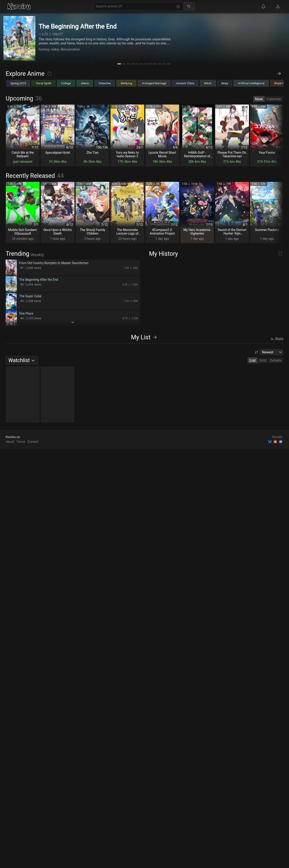Select the Ancient China tag

coord(185,83)
